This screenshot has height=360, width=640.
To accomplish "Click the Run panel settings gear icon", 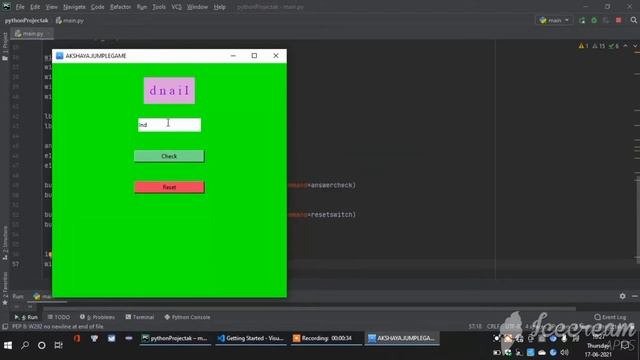I will tap(622, 296).
